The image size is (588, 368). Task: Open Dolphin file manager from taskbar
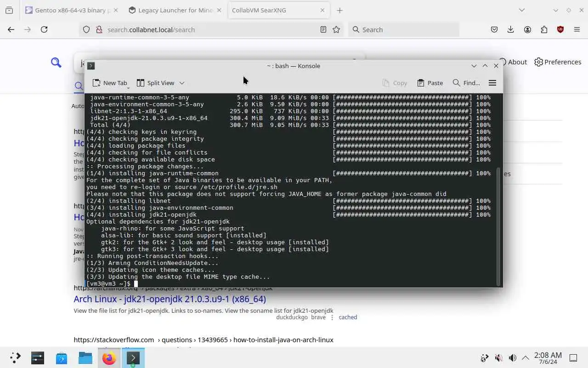point(85,357)
